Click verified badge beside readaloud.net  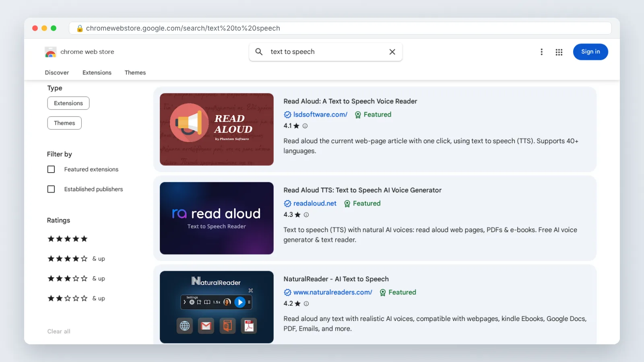coord(287,204)
